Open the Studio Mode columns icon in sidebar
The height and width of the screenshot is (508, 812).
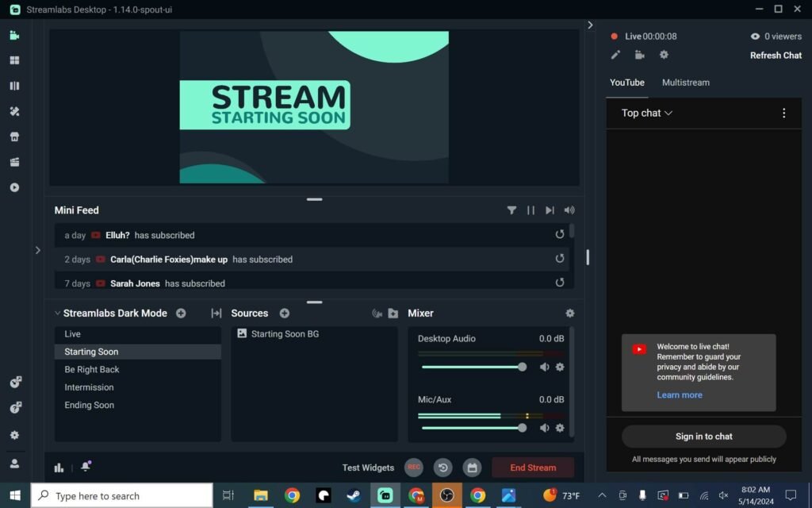click(14, 86)
